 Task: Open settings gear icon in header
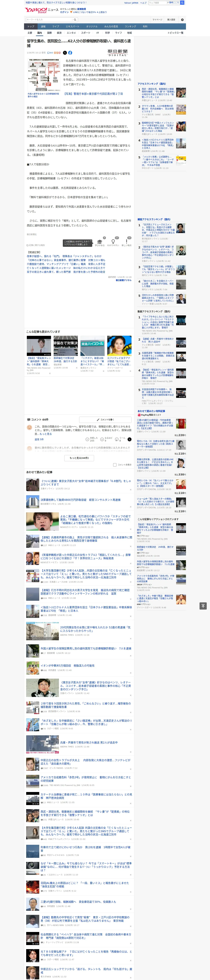coord(182,20)
